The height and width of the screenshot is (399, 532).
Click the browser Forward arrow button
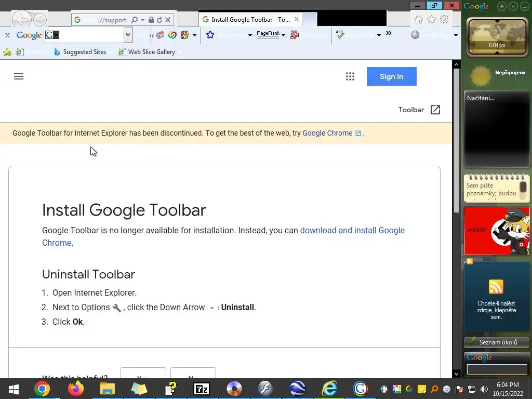click(x=40, y=20)
